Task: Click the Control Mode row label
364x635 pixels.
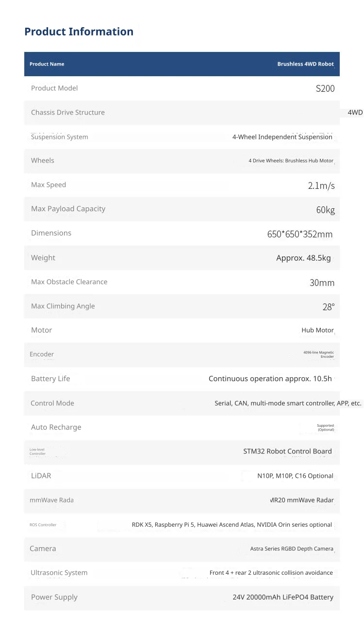Action: pos(52,403)
